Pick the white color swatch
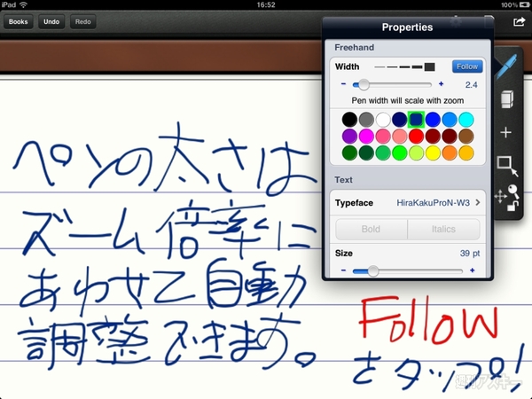This screenshot has height=399, width=532. (x=383, y=120)
